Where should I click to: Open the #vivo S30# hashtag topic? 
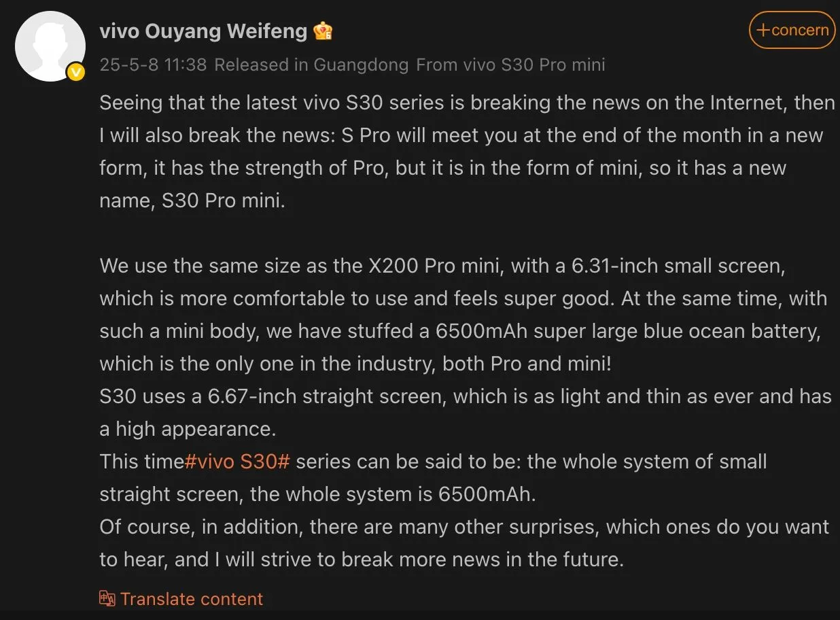tap(237, 462)
